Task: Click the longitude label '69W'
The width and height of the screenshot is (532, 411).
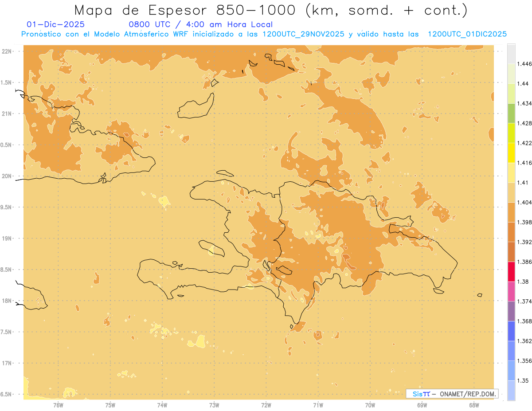Action: point(422,405)
